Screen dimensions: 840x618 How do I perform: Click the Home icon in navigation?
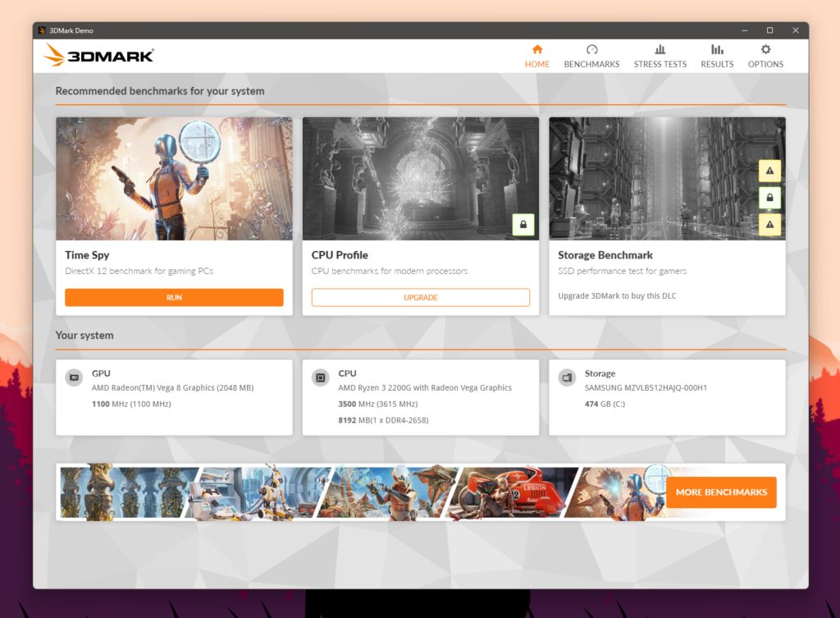point(536,49)
